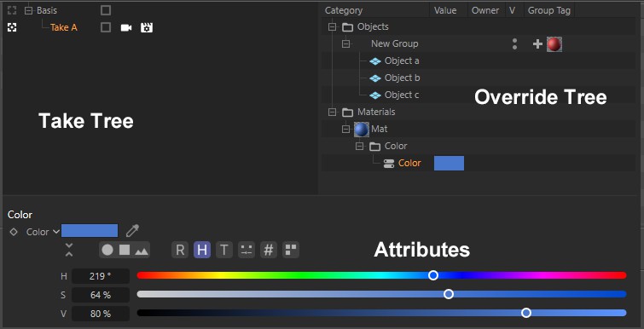Screen dimensions: 644x329
Task: Toggle the keyframe diamond next to Color
Action: point(14,232)
